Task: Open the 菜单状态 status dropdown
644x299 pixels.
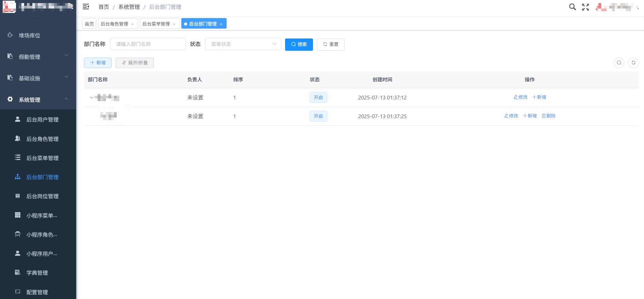Action: 243,44
